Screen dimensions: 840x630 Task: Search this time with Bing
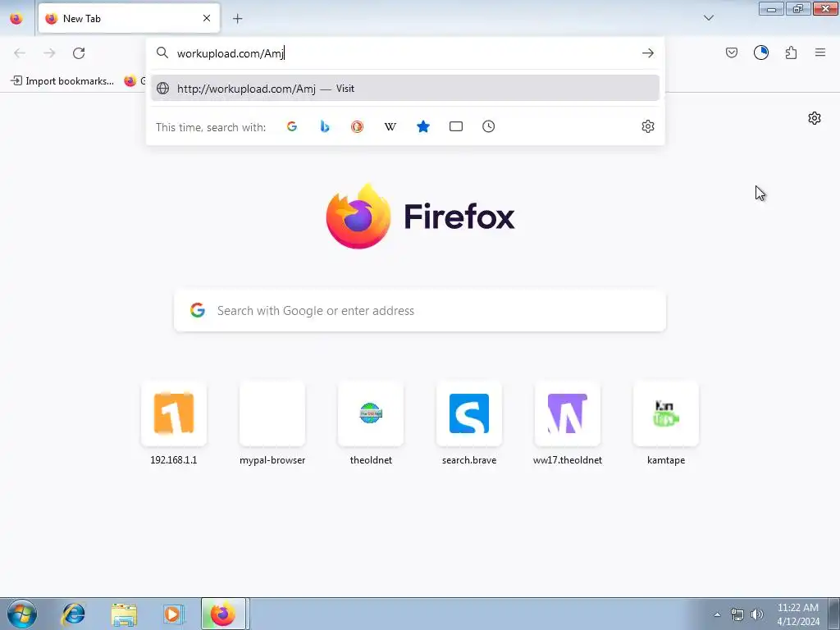coord(325,126)
